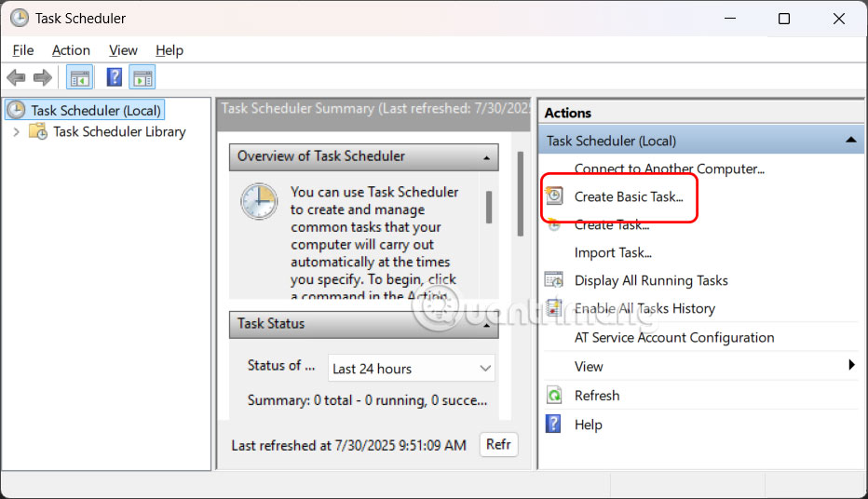Click Import Task action
Viewport: 868px width, 499px height.
pyautogui.click(x=613, y=253)
